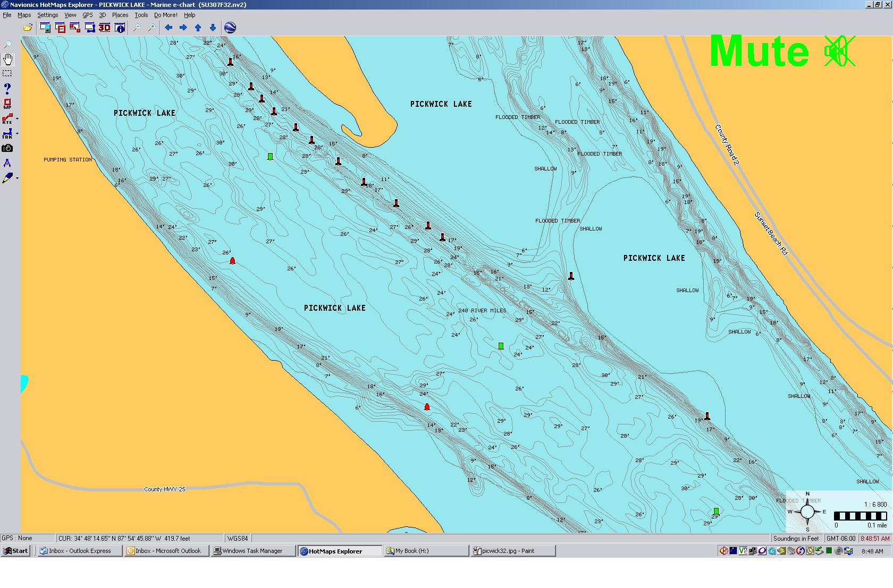This screenshot has width=893, height=588.
Task: Select the camera snapshot tool
Action: 7,148
